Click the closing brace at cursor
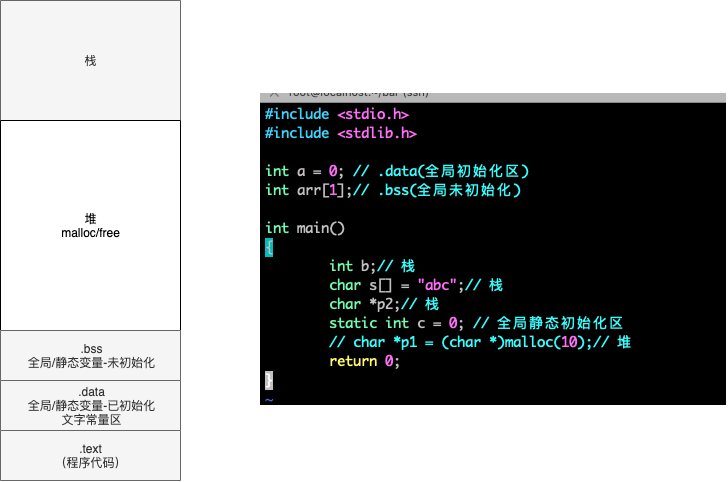 pyautogui.click(x=269, y=380)
